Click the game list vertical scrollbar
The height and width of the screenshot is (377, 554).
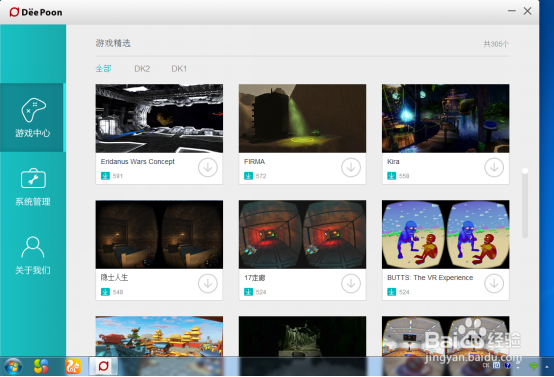pyautogui.click(x=525, y=203)
